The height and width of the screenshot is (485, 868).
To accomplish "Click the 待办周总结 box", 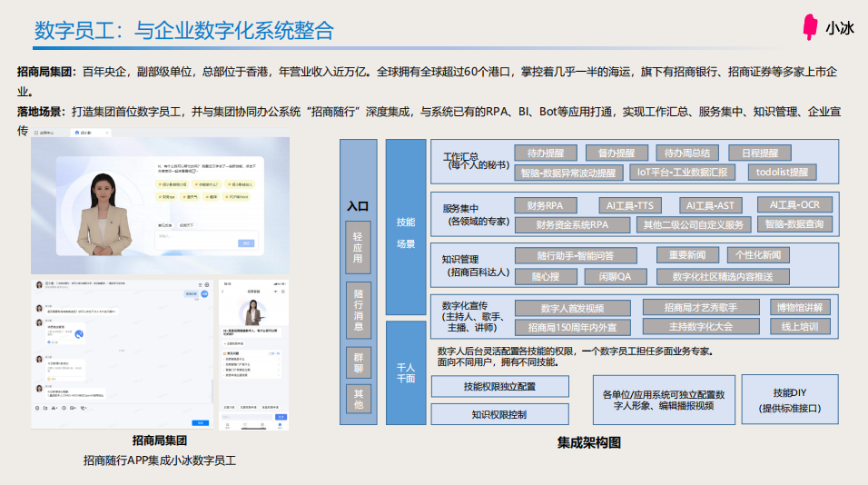I will pos(687,153).
